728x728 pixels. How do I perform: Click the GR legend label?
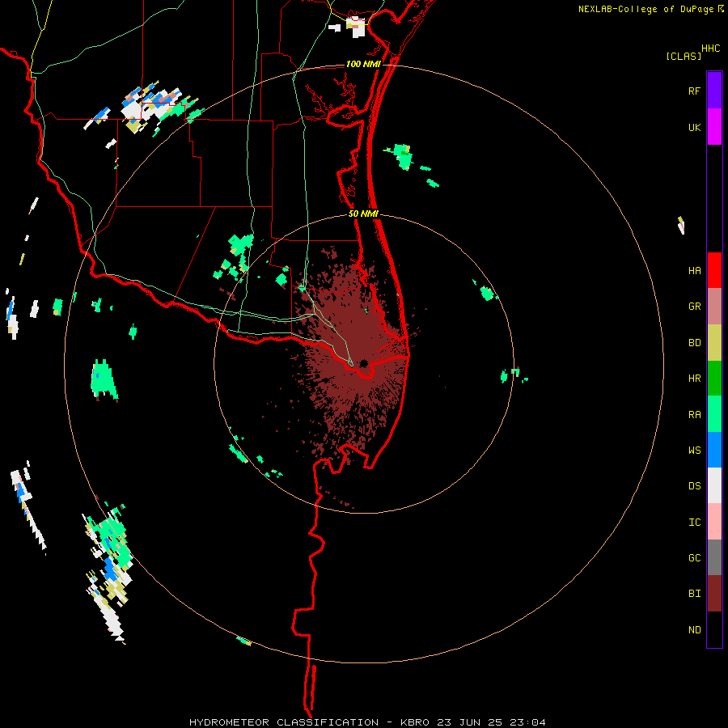pos(694,307)
